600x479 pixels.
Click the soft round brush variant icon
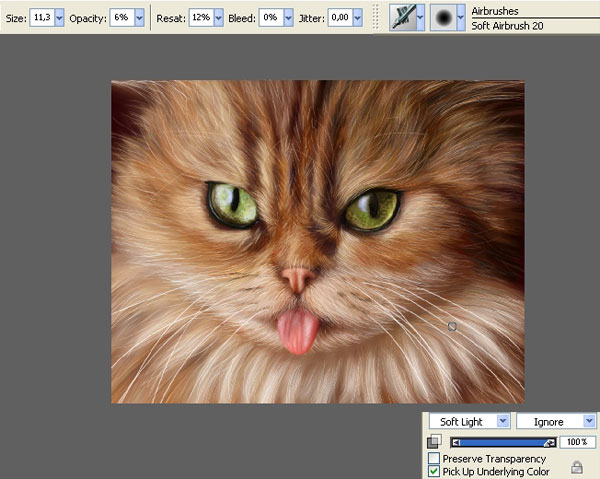click(x=443, y=17)
